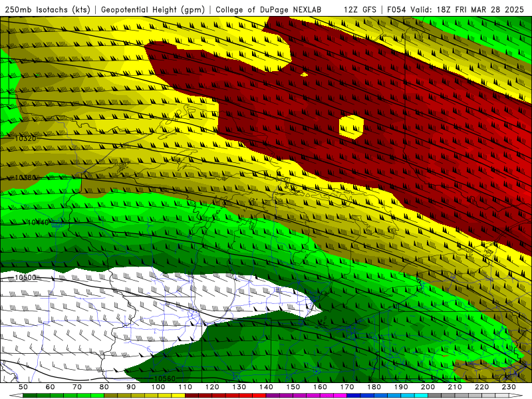Viewport: 532px width, 399px height.
Task: Click the 220 value on the color scale
Action: pyautogui.click(x=482, y=387)
